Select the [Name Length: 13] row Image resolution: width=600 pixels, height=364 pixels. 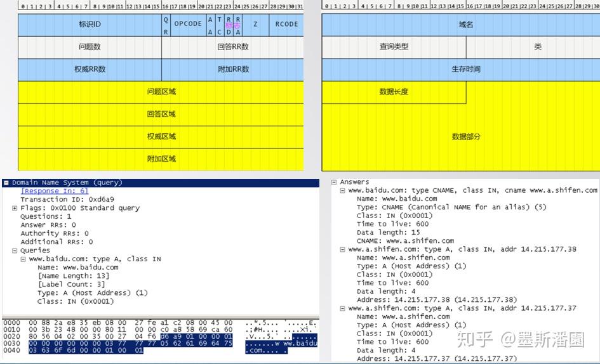[x=74, y=276]
